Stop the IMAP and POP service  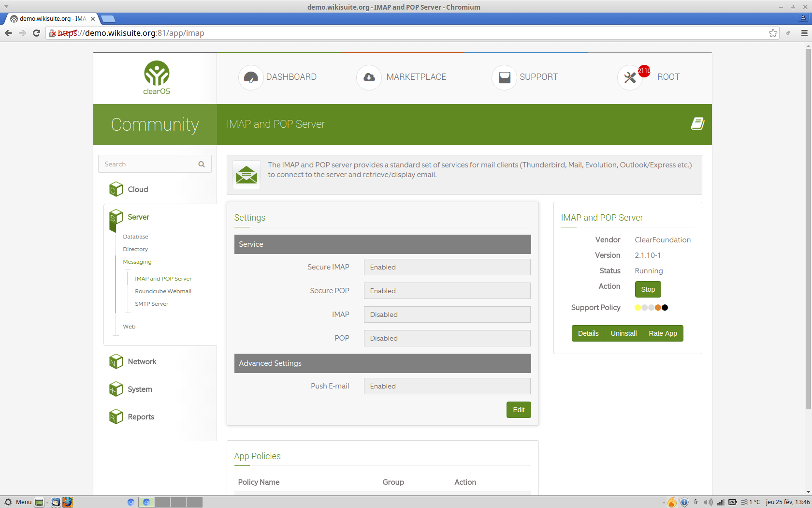point(648,289)
